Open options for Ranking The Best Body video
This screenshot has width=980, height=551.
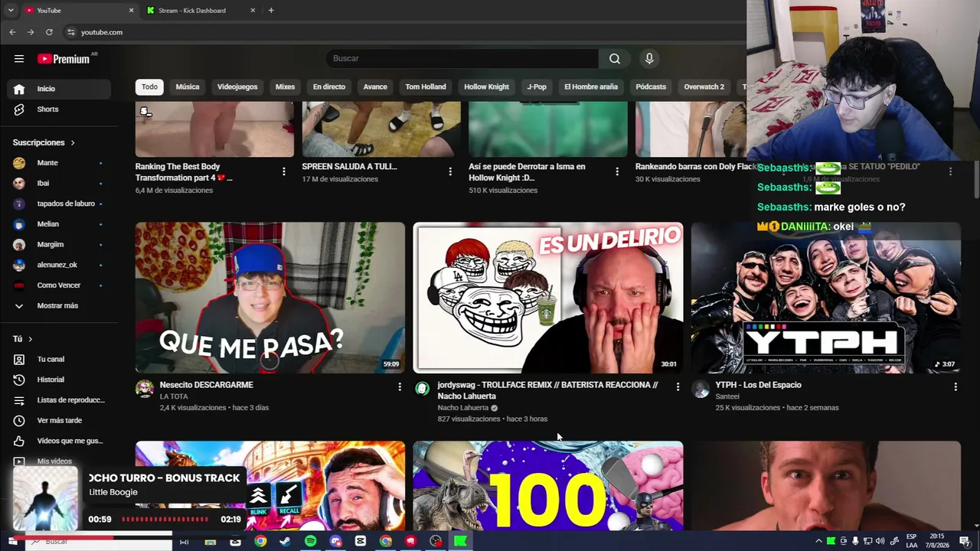[284, 171]
